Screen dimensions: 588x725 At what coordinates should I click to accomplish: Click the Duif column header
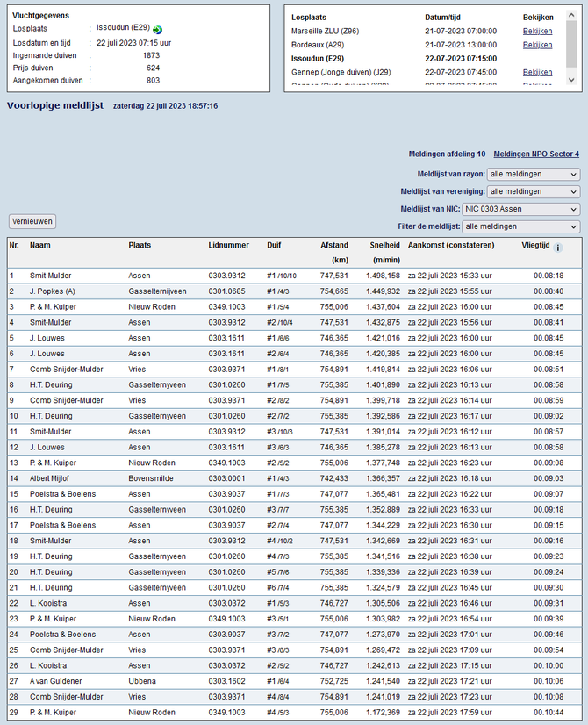[274, 245]
